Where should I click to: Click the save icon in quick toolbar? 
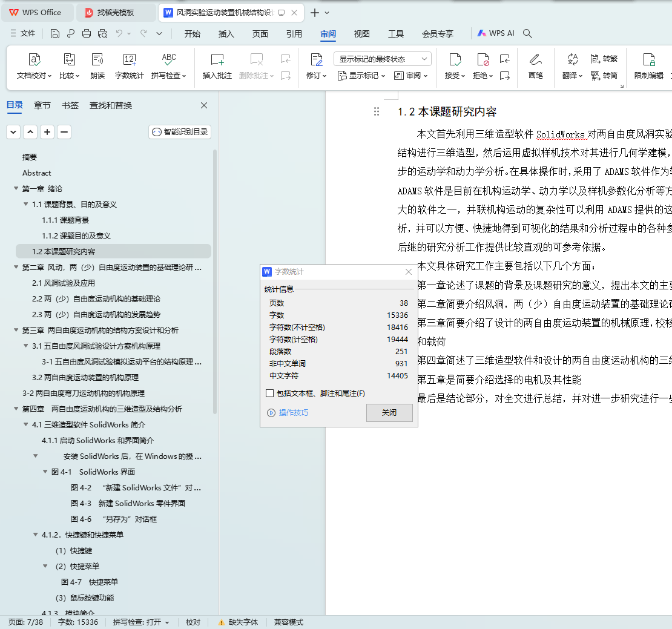pos(55,33)
